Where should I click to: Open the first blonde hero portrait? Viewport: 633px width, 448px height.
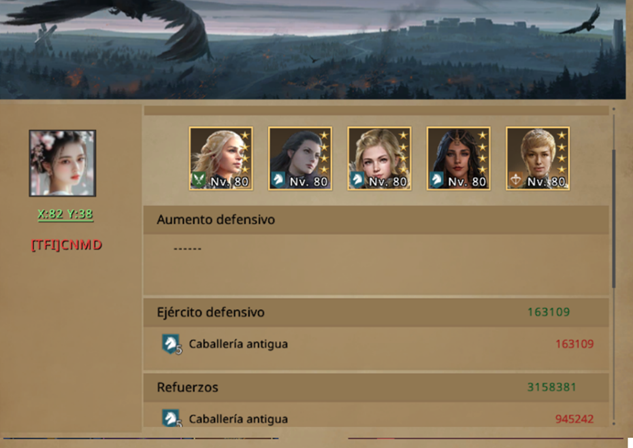coord(221,158)
